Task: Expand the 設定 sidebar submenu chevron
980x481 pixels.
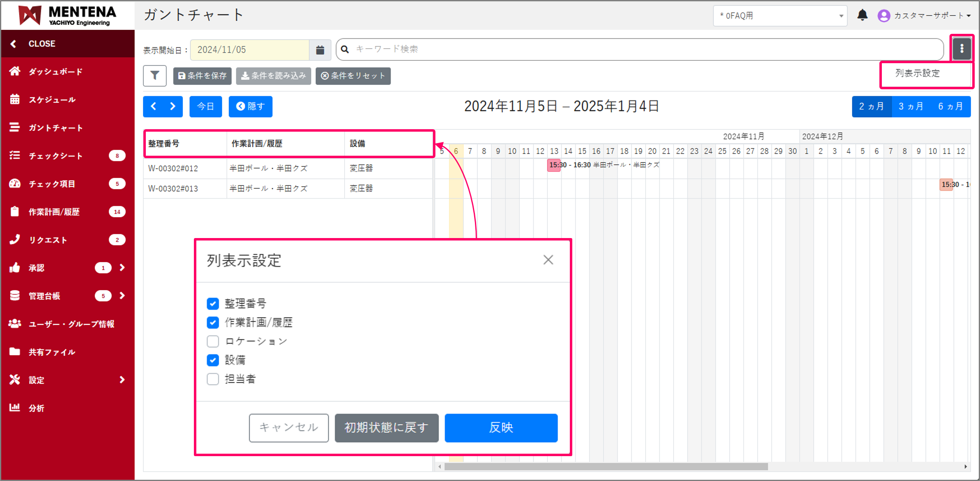Action: click(x=122, y=380)
